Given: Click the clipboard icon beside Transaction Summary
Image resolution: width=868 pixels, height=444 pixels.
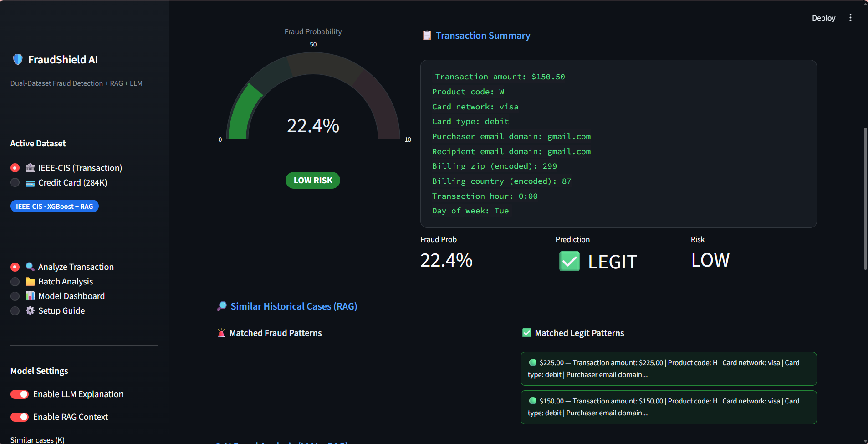Looking at the screenshot, I should (426, 35).
